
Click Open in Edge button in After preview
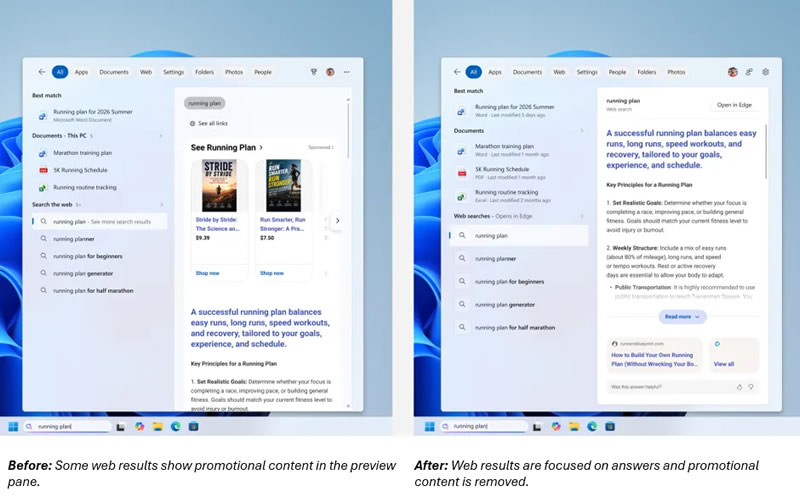[x=734, y=105]
